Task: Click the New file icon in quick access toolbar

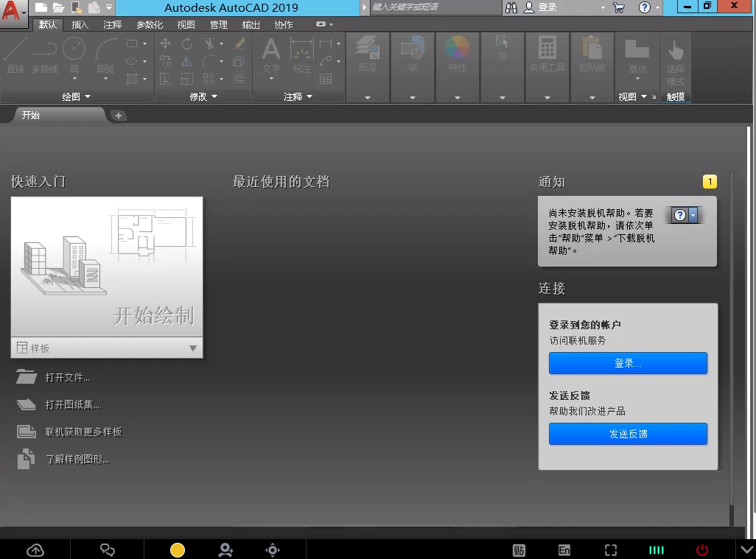Action: [x=41, y=7]
